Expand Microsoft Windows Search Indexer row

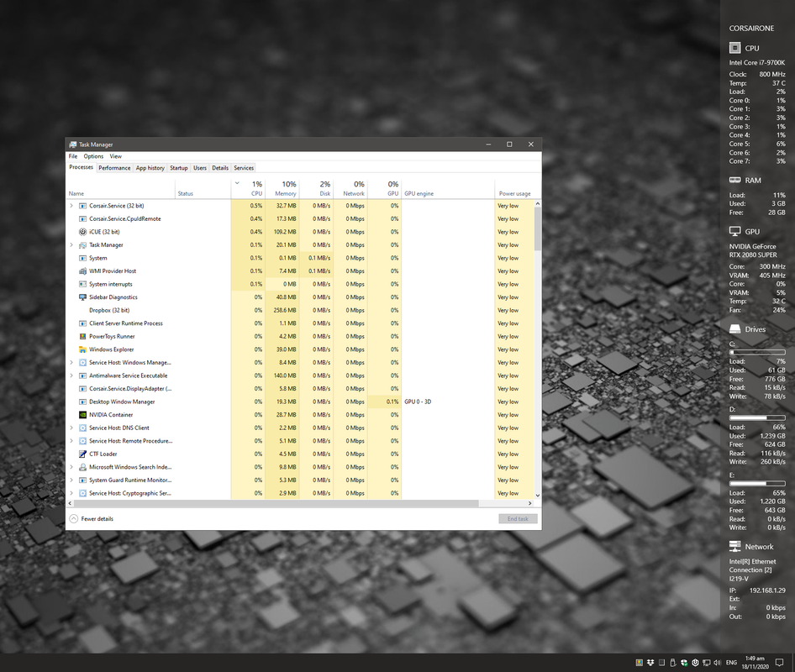click(x=71, y=467)
